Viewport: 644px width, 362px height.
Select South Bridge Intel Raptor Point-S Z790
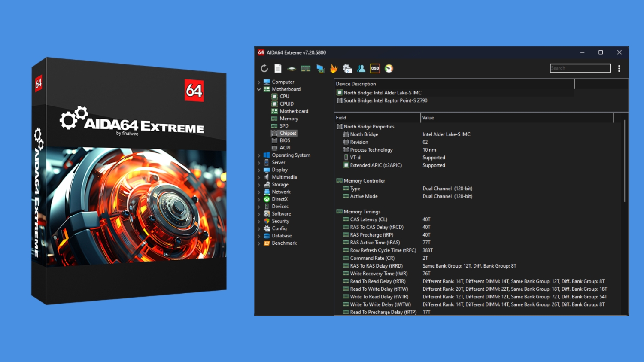[385, 100]
